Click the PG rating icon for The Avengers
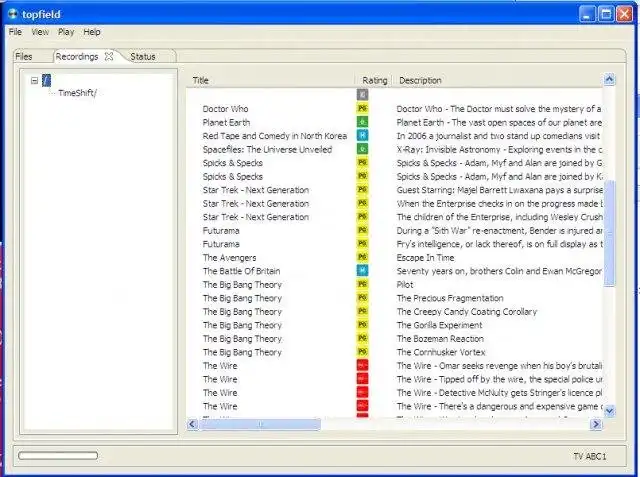 [x=362, y=257]
